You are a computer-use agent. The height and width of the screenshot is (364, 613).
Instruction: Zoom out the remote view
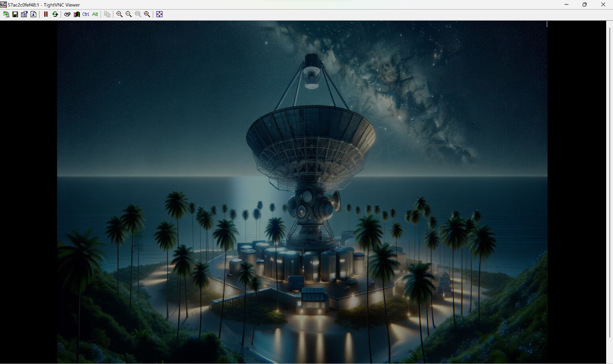(129, 14)
